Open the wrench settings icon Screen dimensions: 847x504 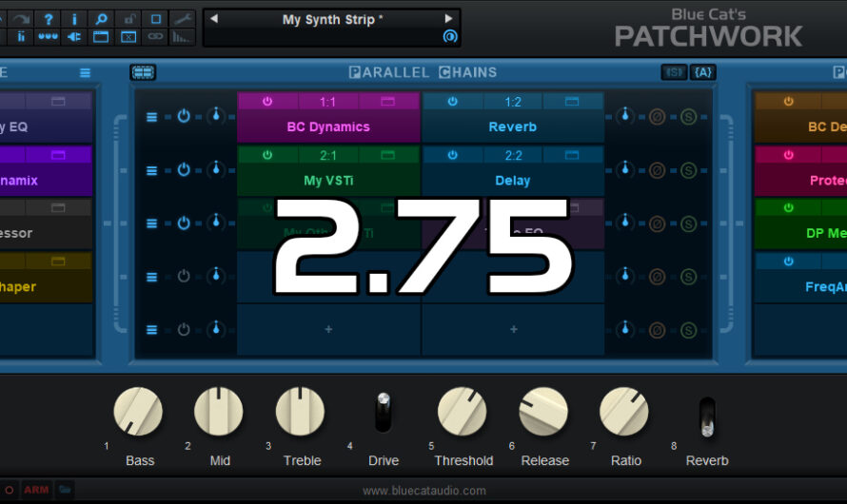coord(183,19)
